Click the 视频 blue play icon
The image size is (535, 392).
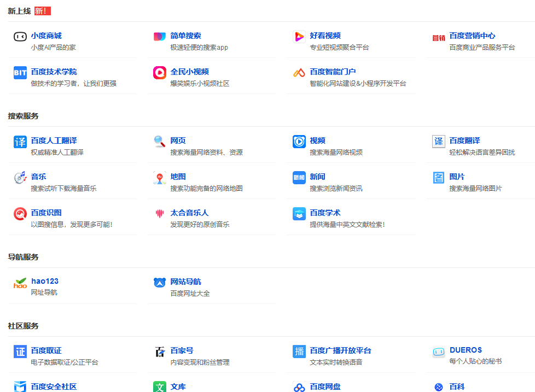299,142
